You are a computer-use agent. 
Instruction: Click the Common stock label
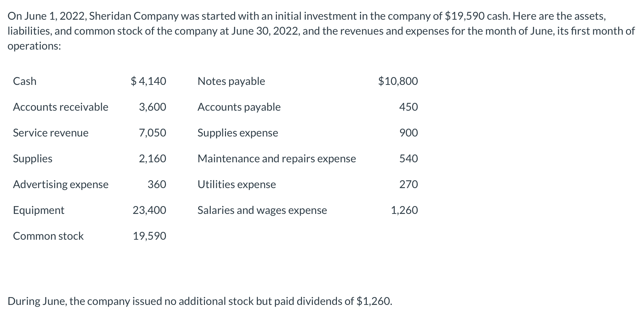tap(48, 236)
